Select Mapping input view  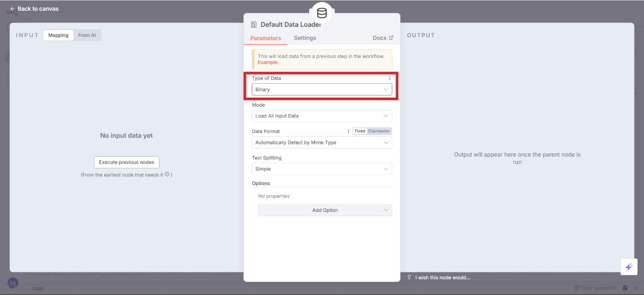tap(58, 35)
